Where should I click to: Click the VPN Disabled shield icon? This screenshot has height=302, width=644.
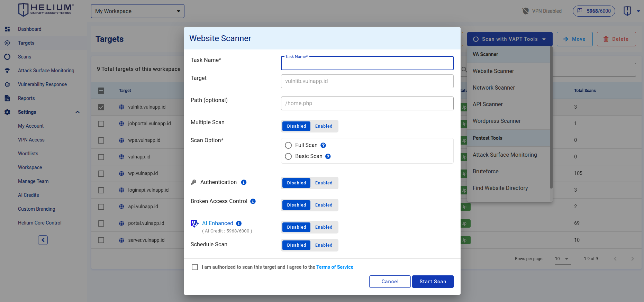[x=526, y=11]
